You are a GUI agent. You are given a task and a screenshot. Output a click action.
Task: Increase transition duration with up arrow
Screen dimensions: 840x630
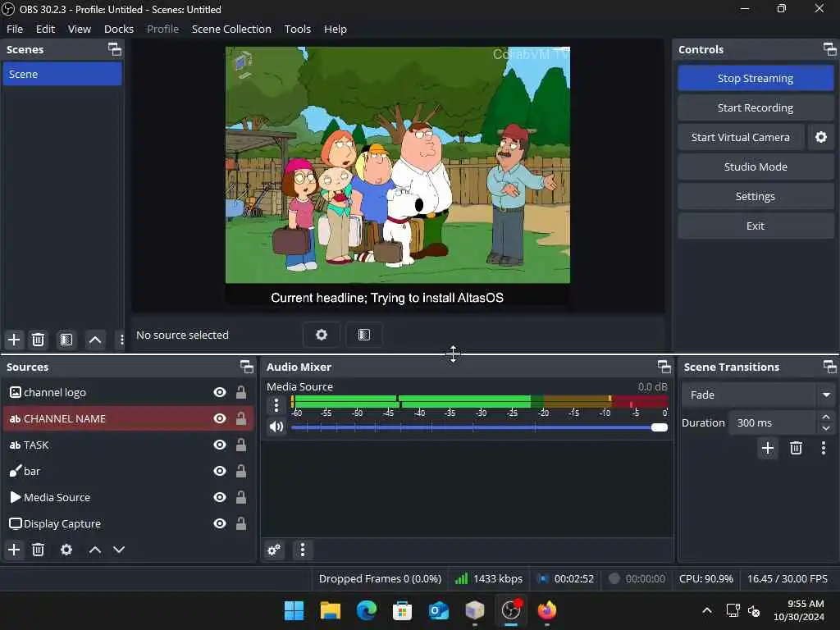826,417
